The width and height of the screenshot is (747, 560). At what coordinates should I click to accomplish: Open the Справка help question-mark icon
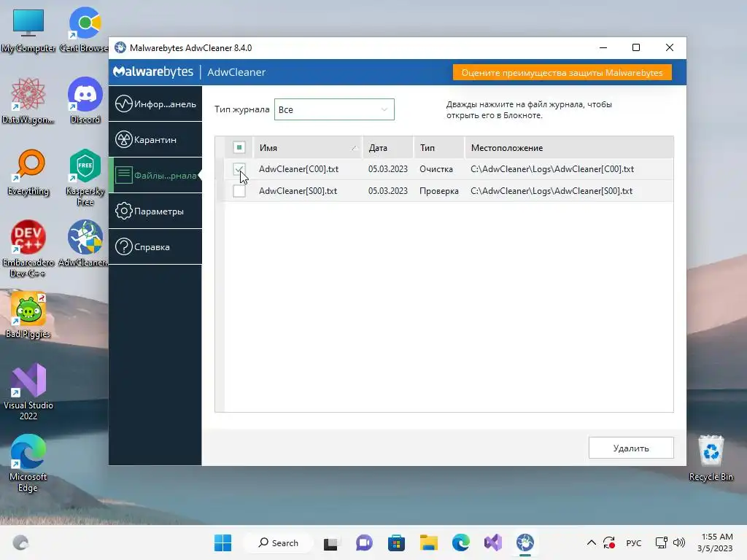tap(123, 246)
